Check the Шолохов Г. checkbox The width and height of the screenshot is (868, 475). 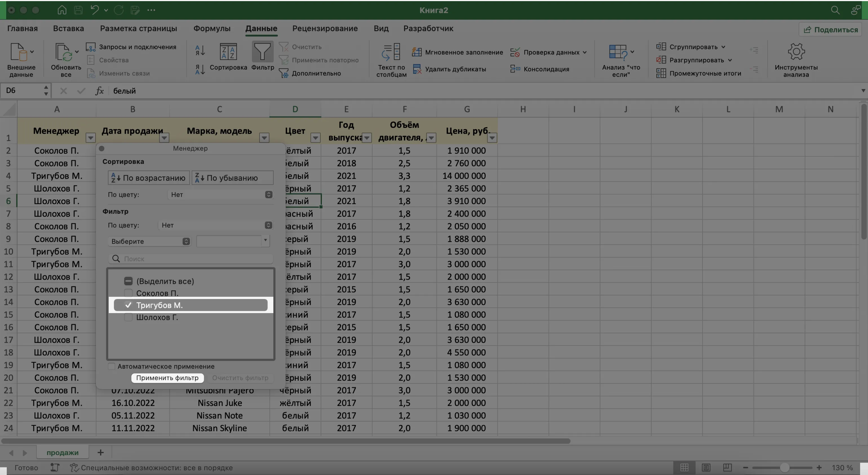[128, 317]
